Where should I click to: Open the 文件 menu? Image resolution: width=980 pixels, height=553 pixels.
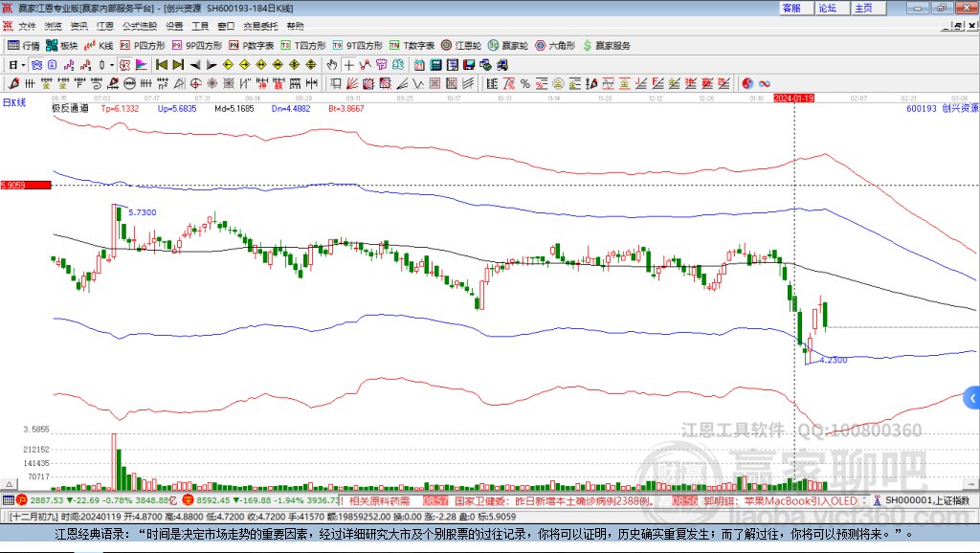[27, 26]
